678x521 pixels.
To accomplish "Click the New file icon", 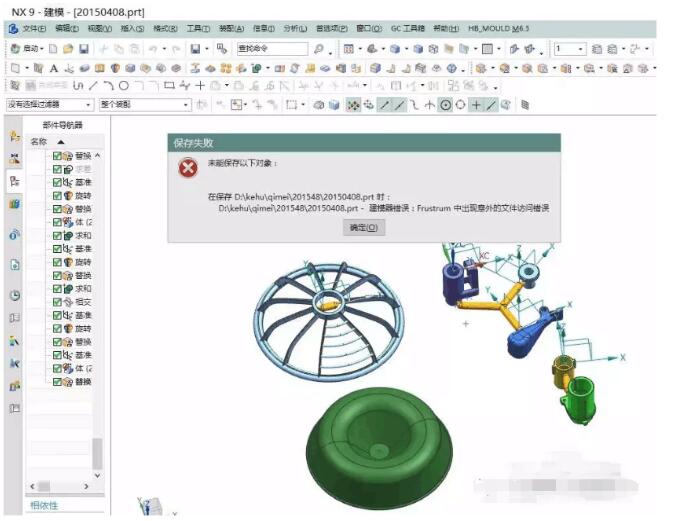I will click(54, 48).
